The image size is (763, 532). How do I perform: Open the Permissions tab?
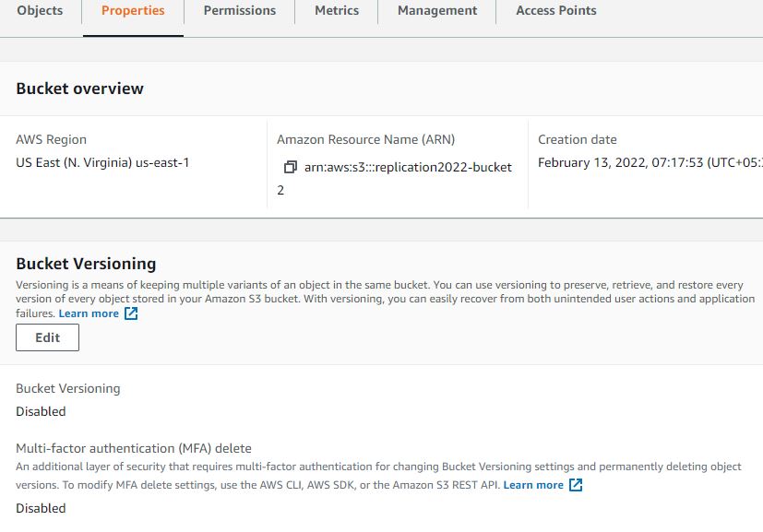click(x=239, y=11)
